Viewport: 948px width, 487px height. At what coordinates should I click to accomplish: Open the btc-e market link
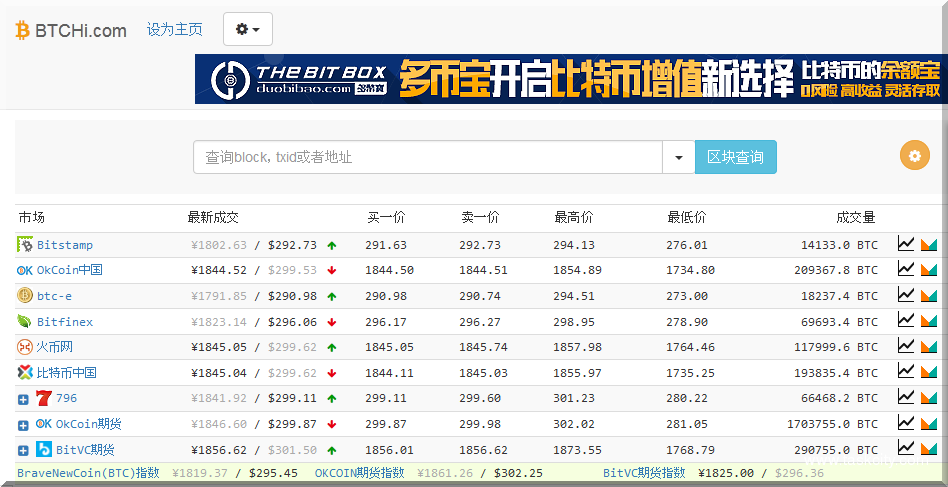(54, 296)
